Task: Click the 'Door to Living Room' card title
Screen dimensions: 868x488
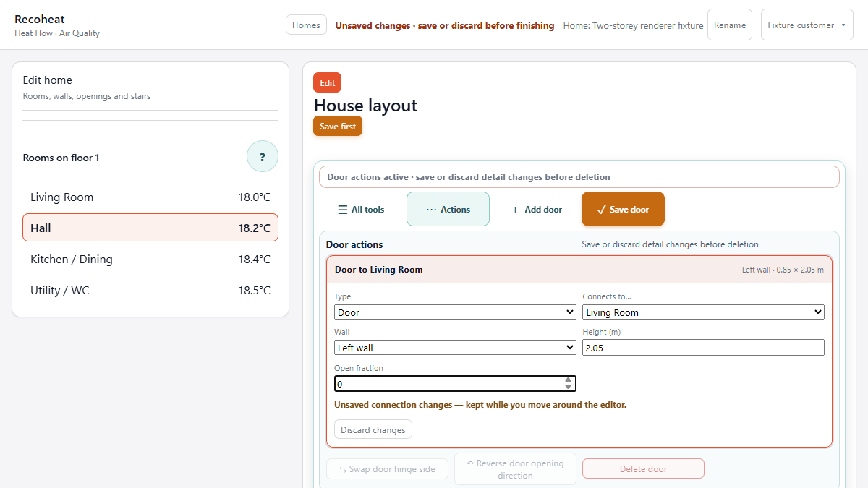Action: 379,270
